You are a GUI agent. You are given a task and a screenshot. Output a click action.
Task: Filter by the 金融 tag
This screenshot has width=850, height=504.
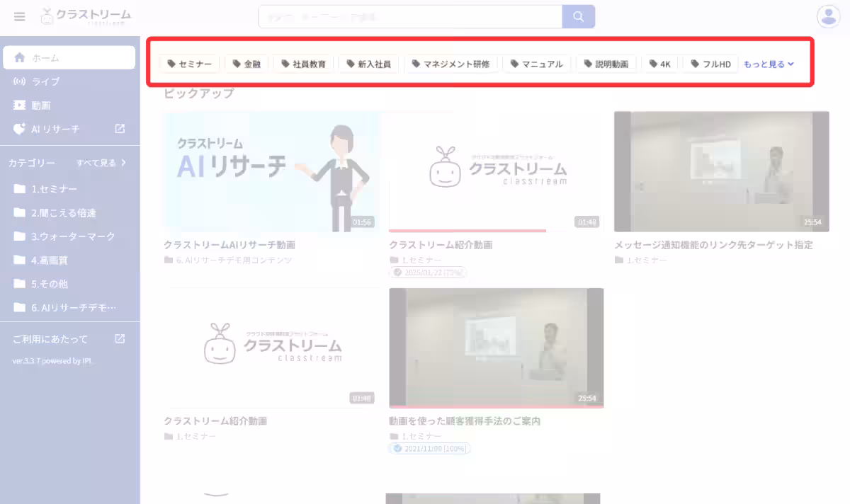[x=246, y=64]
